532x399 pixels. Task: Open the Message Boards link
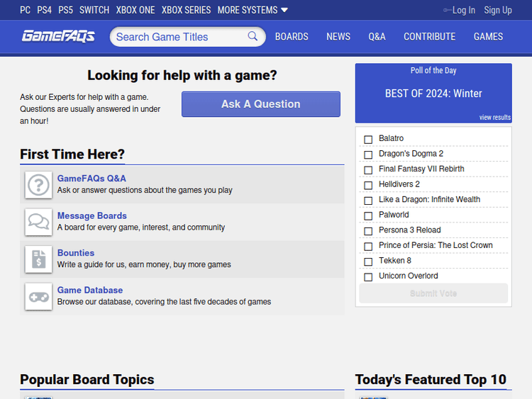tap(92, 215)
